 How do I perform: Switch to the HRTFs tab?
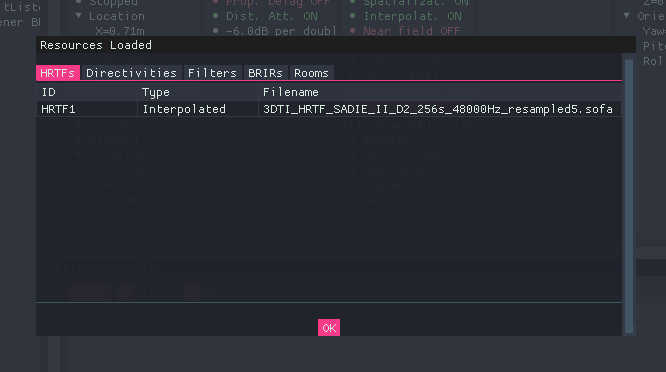click(58, 73)
